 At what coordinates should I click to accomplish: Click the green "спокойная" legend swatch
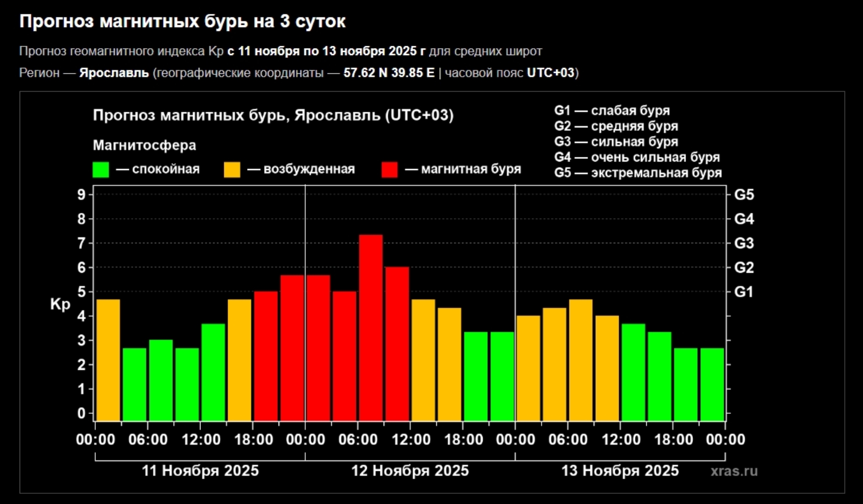click(x=100, y=170)
